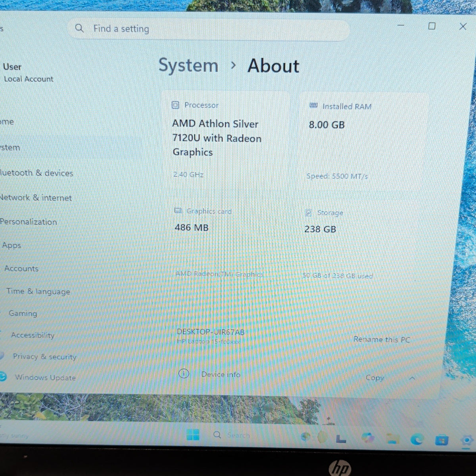476x476 pixels.
Task: Click the 8.00 GB RAM value
Action: click(327, 125)
